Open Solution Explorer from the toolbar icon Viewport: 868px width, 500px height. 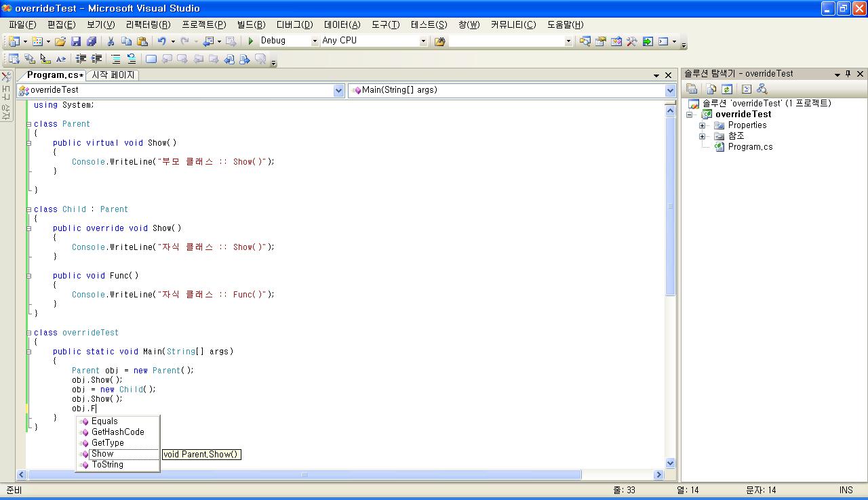(585, 41)
